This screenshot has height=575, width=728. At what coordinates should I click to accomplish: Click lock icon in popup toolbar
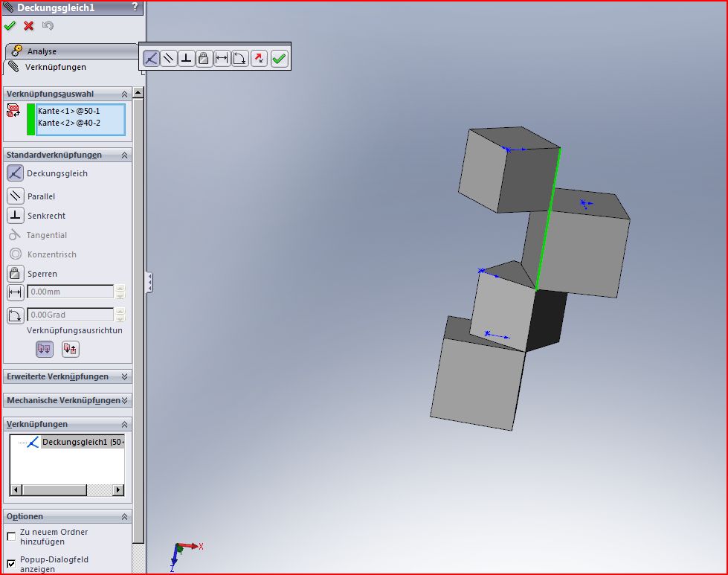(x=204, y=59)
